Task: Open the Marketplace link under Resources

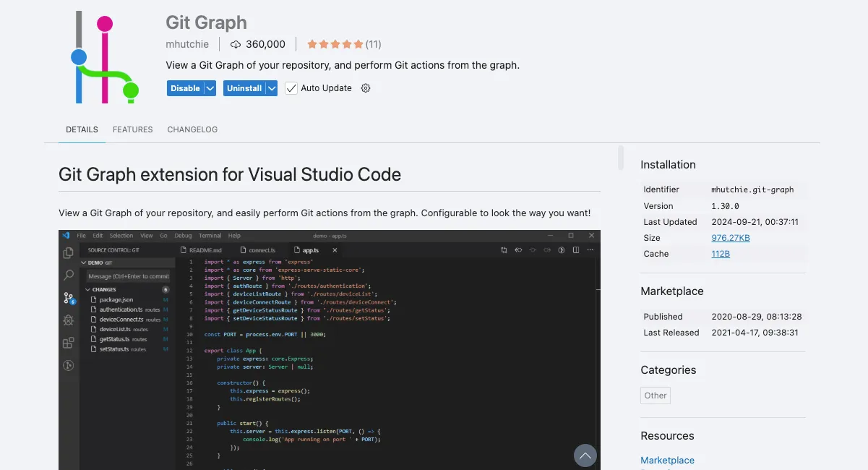Action: click(x=667, y=460)
